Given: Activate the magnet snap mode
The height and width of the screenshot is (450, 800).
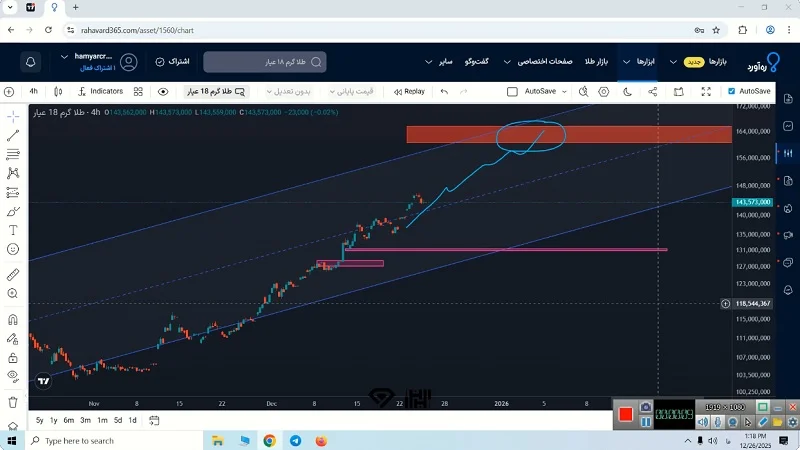Looking at the screenshot, I should pyautogui.click(x=13, y=320).
